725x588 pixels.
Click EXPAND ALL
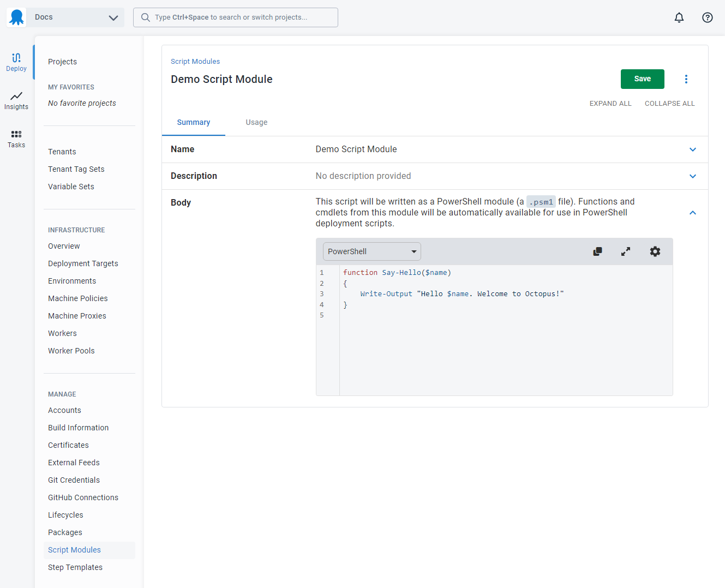coord(610,104)
